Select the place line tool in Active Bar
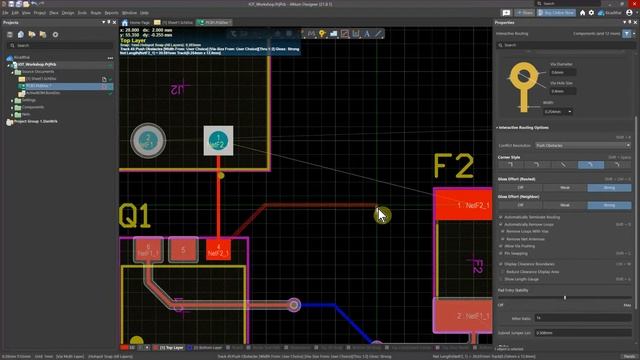The image size is (640, 360). 378,34
